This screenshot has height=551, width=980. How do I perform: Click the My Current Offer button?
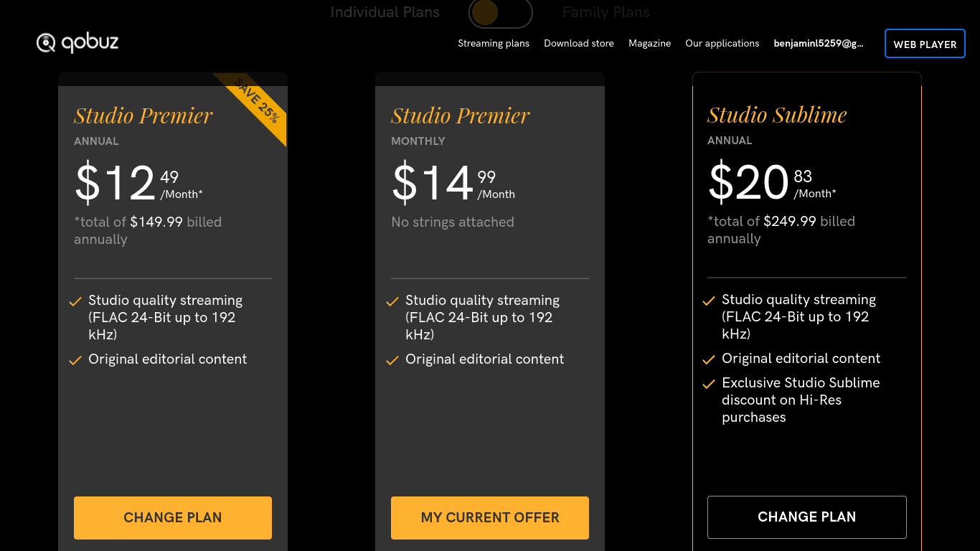click(x=489, y=517)
